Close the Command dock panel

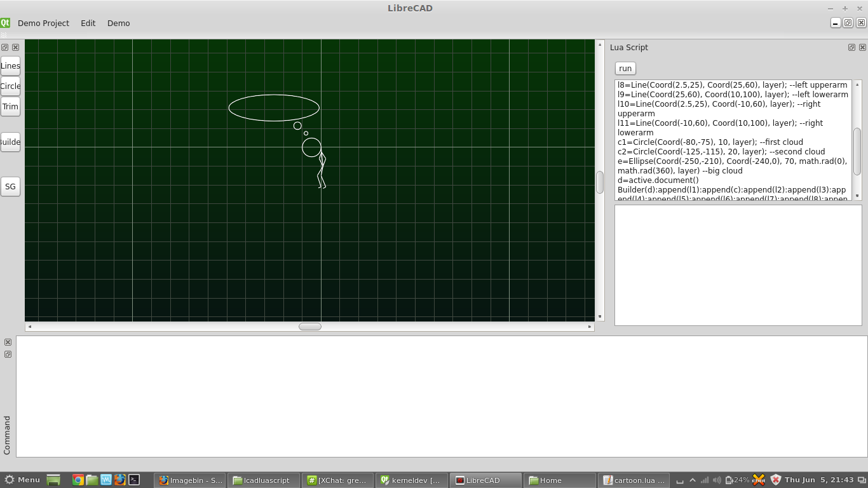8,342
